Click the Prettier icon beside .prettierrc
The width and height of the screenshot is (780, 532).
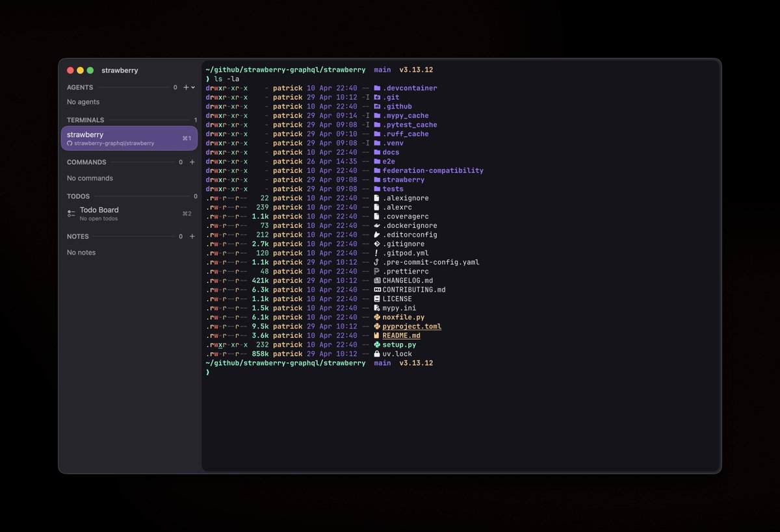coord(377,272)
